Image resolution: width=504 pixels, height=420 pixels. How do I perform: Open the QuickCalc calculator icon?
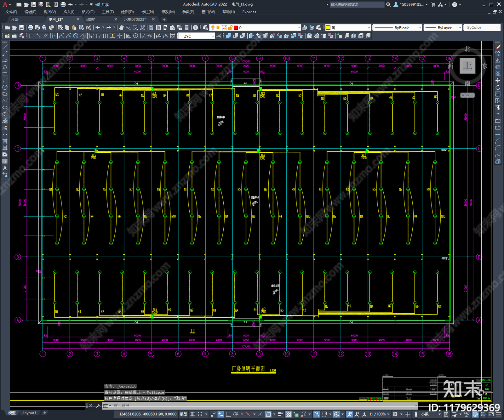[186, 28]
